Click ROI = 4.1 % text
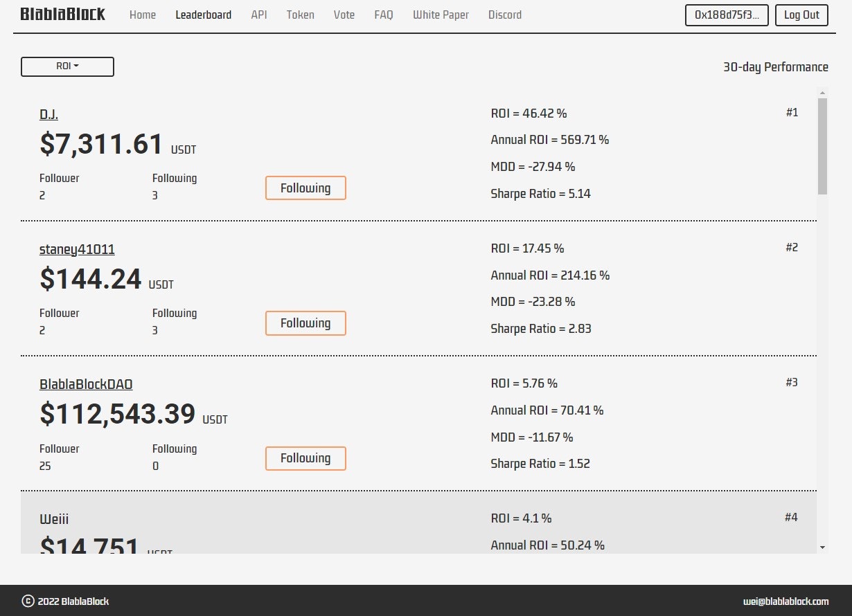Screen dimensions: 852x616 point(521,518)
